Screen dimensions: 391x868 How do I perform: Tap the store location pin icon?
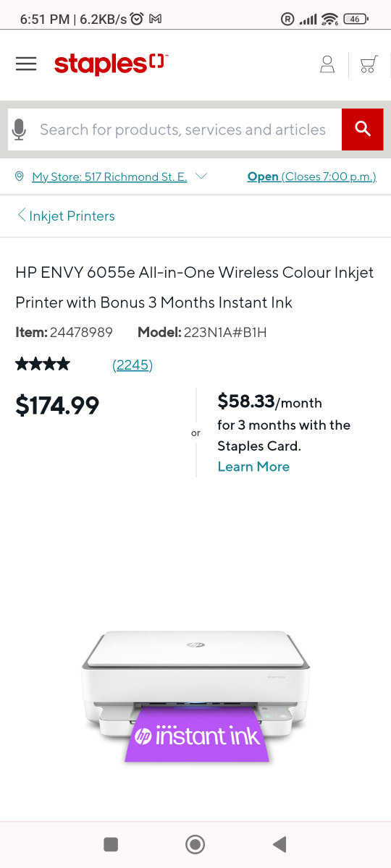pyautogui.click(x=19, y=176)
